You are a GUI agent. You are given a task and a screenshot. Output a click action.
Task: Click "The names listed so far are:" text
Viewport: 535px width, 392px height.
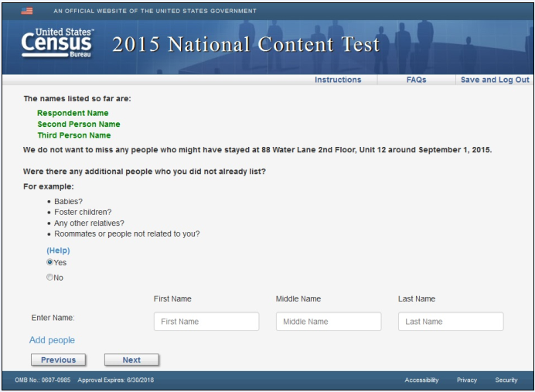click(77, 99)
